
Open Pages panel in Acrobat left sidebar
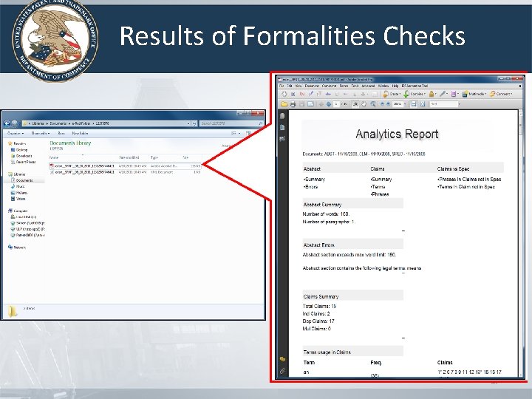(282, 116)
